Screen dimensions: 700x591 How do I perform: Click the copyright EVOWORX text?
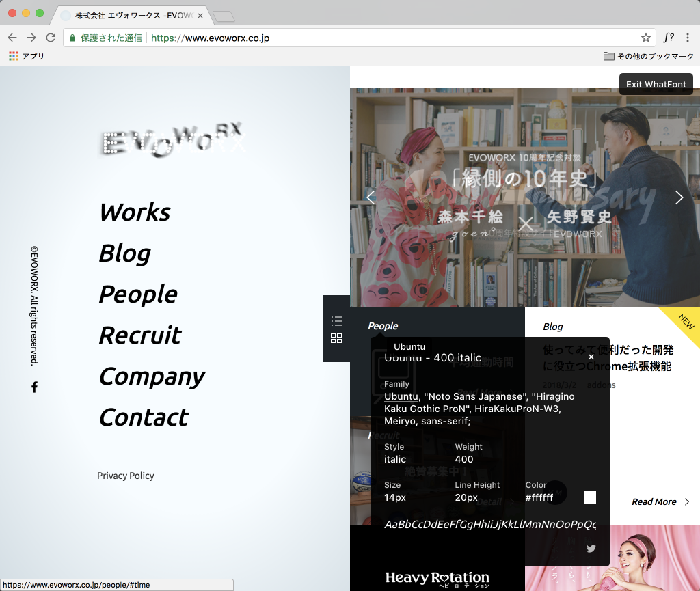click(x=34, y=305)
